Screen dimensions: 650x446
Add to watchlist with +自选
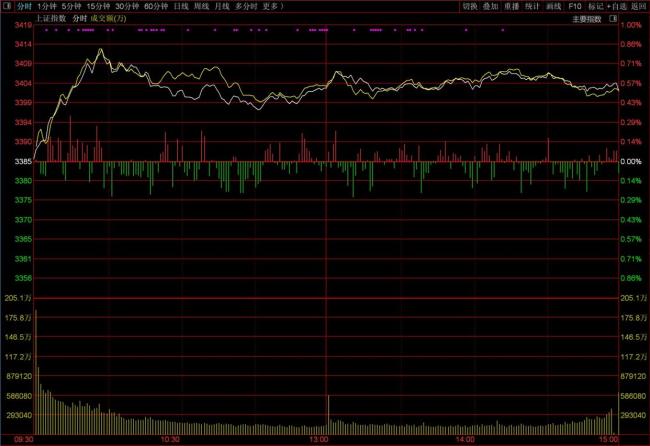coord(617,6)
